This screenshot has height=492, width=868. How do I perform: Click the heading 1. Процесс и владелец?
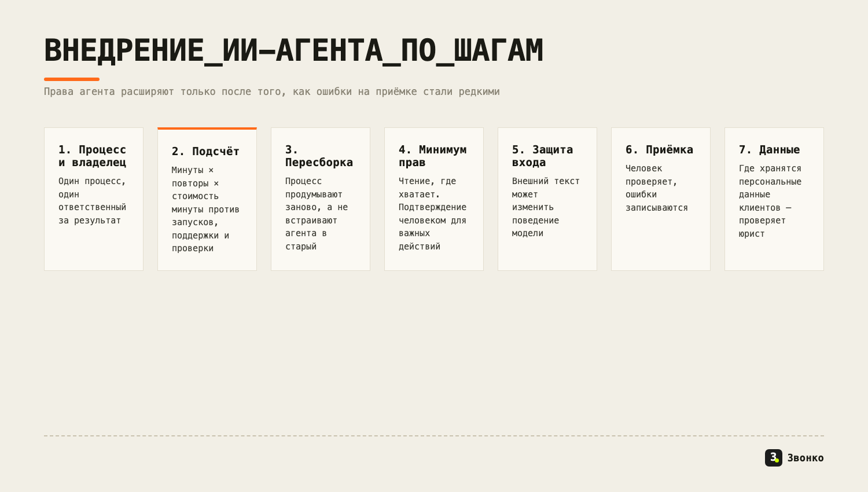(x=93, y=156)
